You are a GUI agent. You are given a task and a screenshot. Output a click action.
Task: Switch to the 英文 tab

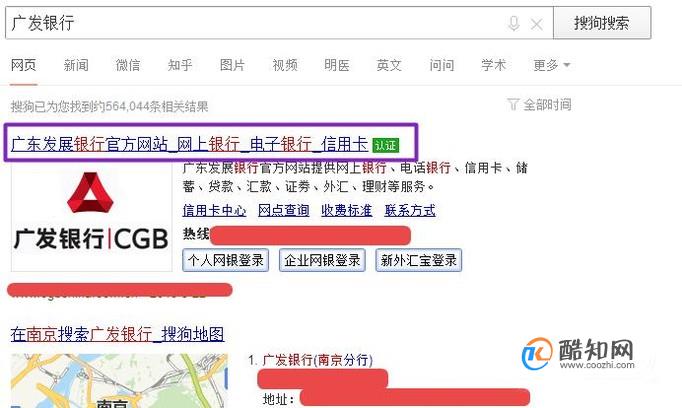point(389,65)
